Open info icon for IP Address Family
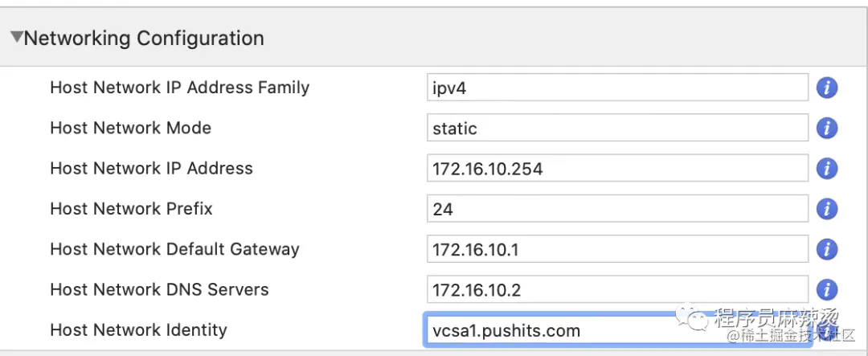Screen dimensions: 868x356 826,88
